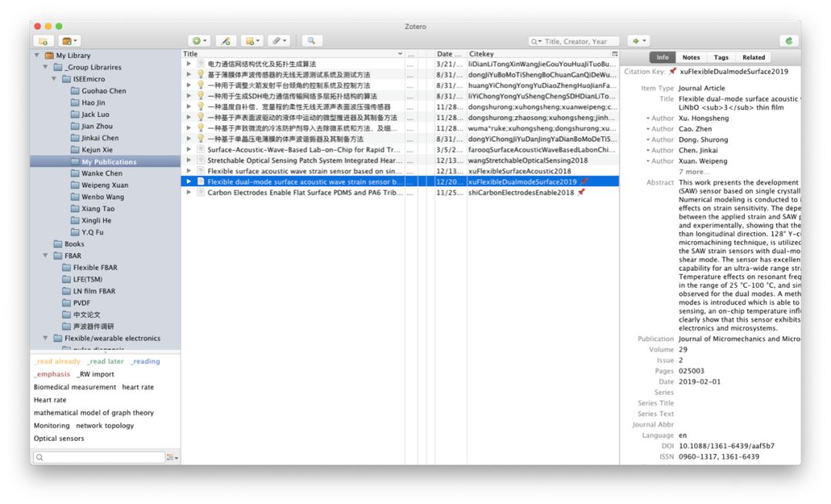Screen dimensions: 831x504
Task: Open the New Library dropdown button
Action: click(69, 41)
